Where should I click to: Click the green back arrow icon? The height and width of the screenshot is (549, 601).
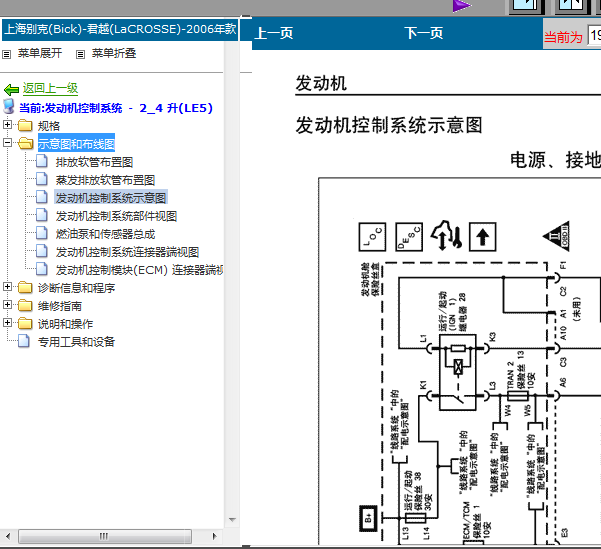pos(11,90)
